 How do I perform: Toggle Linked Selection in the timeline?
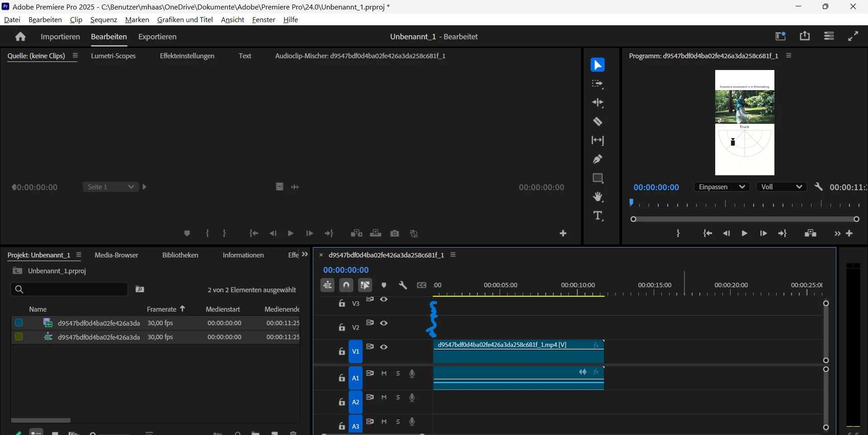pos(365,285)
